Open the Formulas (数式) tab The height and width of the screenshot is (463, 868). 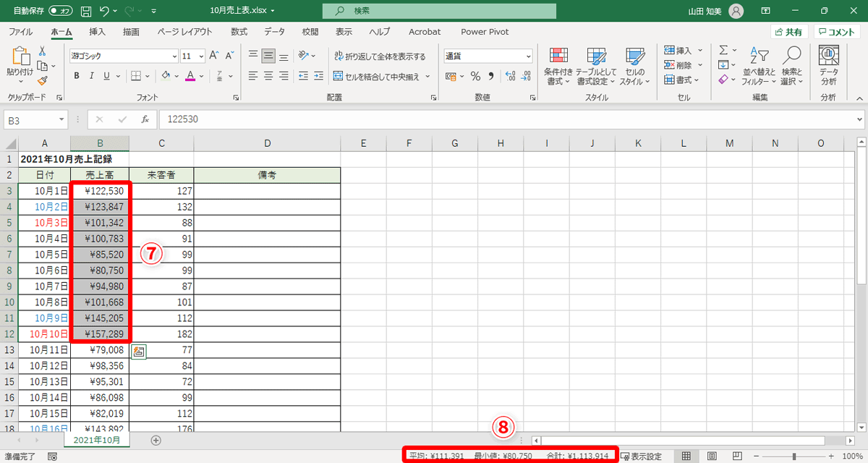pyautogui.click(x=239, y=32)
